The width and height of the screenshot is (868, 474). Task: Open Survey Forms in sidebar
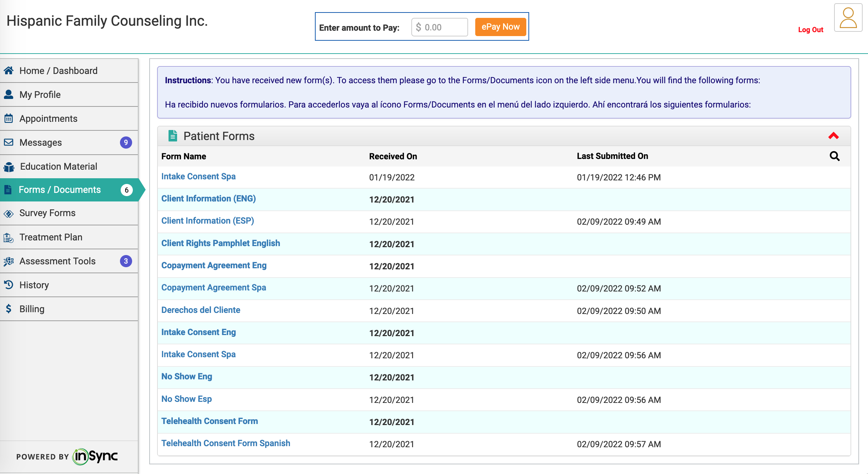[47, 213]
